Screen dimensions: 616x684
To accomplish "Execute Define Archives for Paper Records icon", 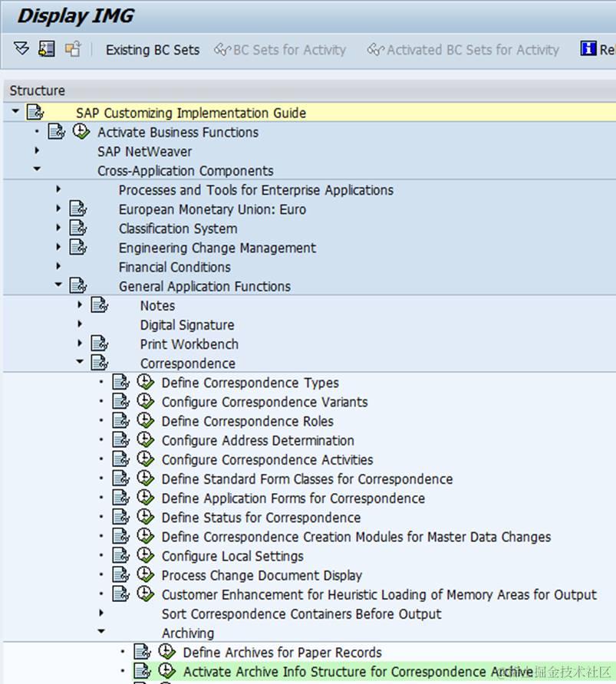I will tap(166, 651).
